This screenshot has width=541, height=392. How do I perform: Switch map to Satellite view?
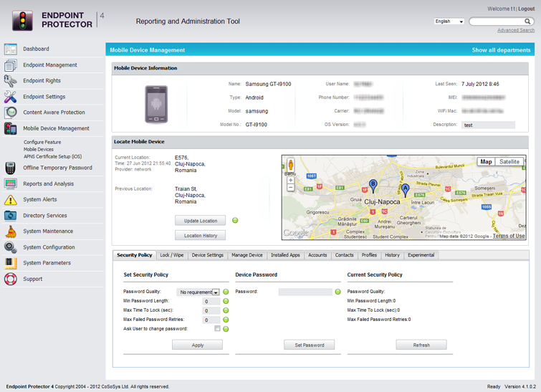[509, 161]
